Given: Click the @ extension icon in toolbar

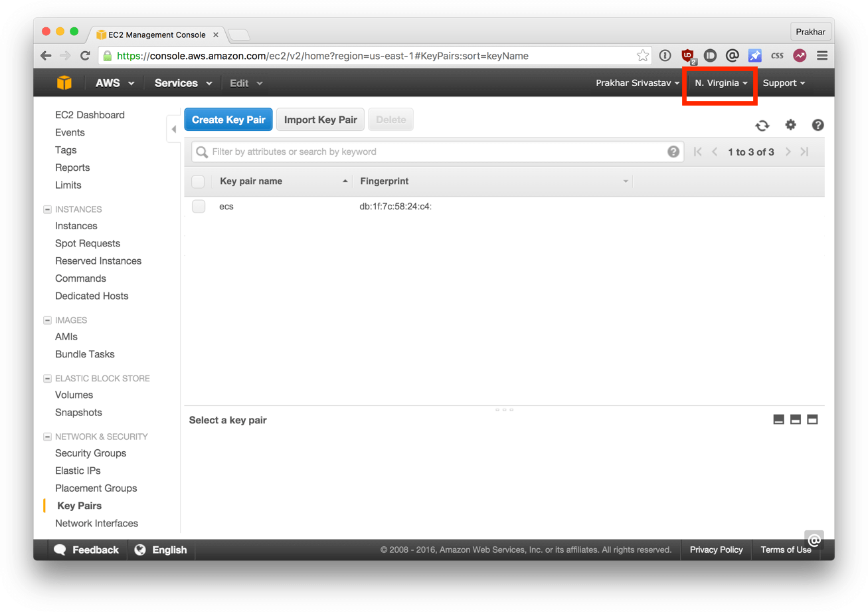Looking at the screenshot, I should 732,56.
